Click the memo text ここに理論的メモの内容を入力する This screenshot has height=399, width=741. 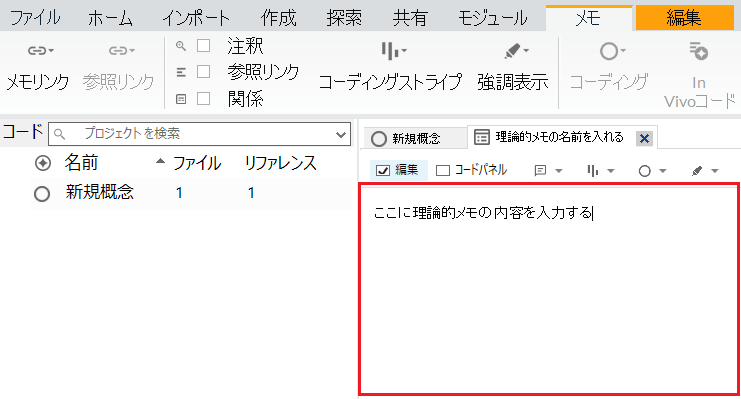coord(483,213)
